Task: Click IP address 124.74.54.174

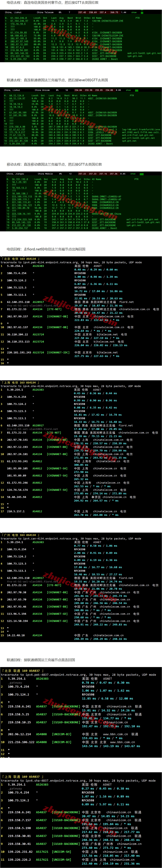Action: click(x=18, y=490)
